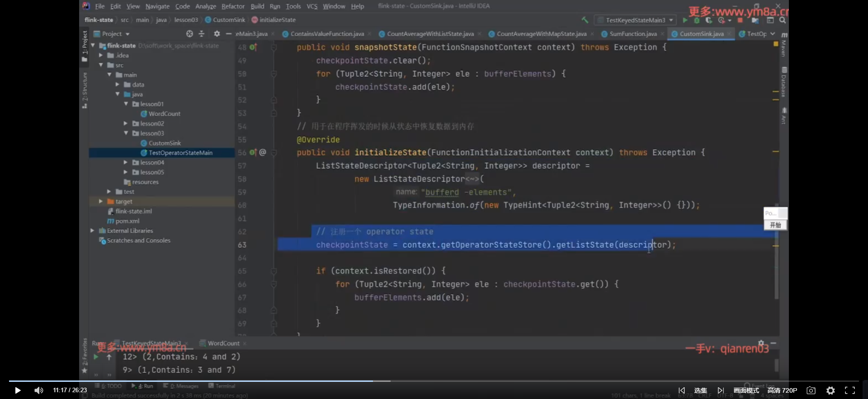
Task: Open the Project panel settings gear
Action: pos(217,34)
